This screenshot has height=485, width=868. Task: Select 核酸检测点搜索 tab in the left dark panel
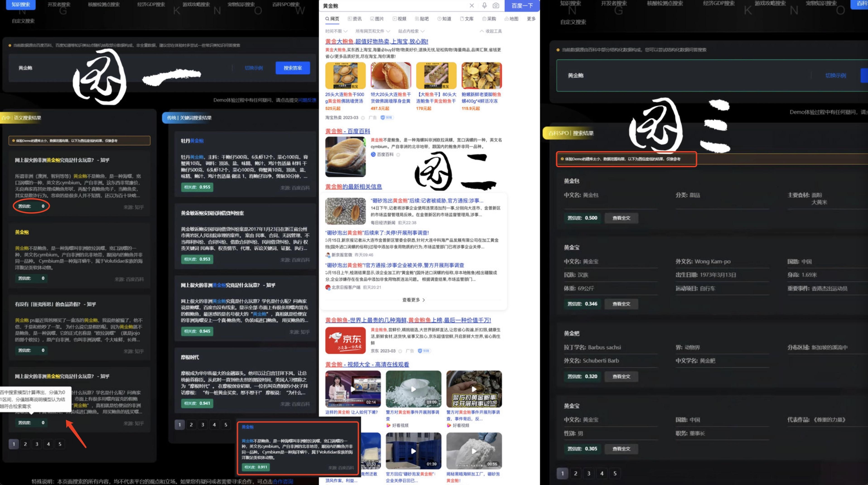[104, 4]
